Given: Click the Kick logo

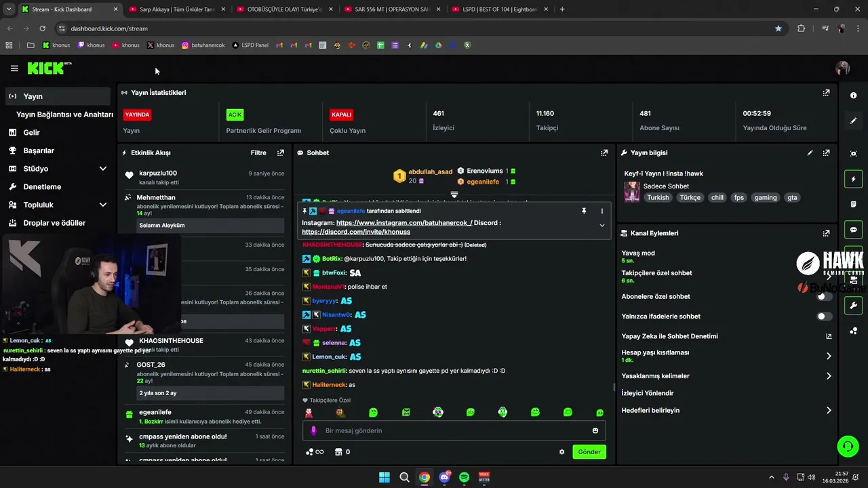Looking at the screenshot, I should pos(49,68).
